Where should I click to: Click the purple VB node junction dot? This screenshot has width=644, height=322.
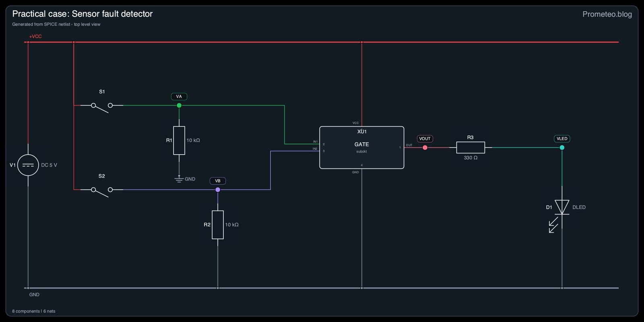[218, 190]
